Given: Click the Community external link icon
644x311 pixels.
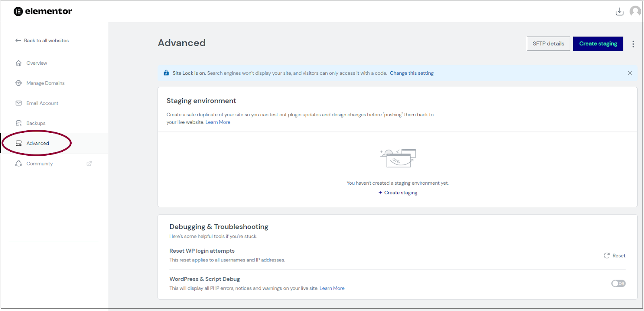Looking at the screenshot, I should tap(89, 164).
